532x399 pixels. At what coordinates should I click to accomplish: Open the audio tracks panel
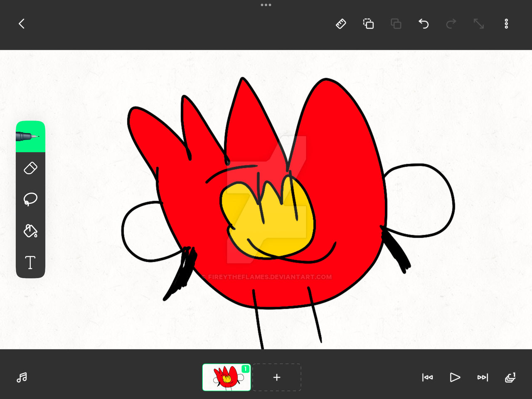click(x=22, y=377)
